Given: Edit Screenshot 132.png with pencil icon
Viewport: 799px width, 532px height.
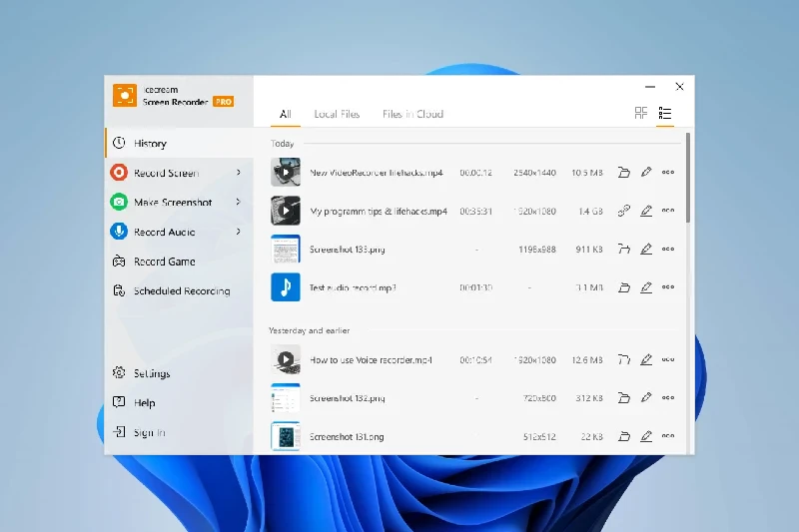Looking at the screenshot, I should [646, 397].
